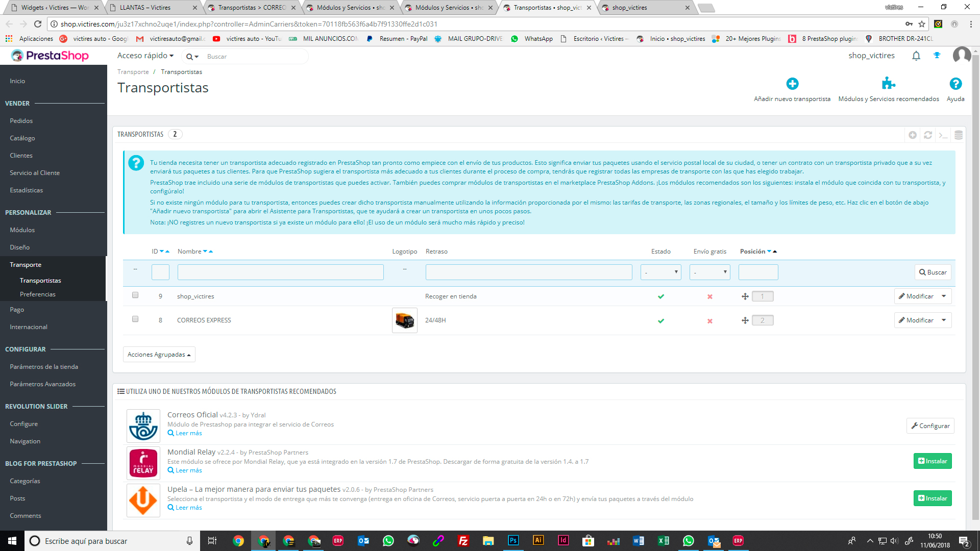The height and width of the screenshot is (551, 980).
Task: Click the export to SQL manager database icon
Action: (x=959, y=135)
